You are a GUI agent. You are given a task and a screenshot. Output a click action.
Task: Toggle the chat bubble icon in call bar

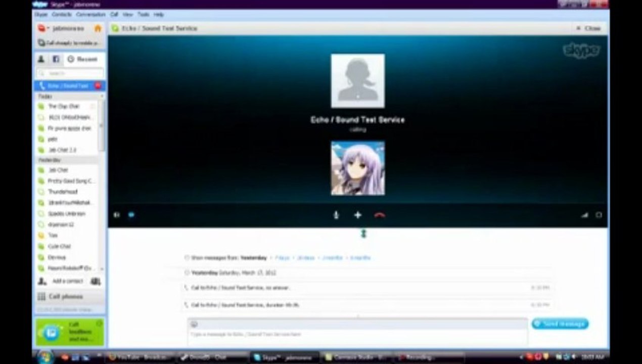click(x=131, y=215)
